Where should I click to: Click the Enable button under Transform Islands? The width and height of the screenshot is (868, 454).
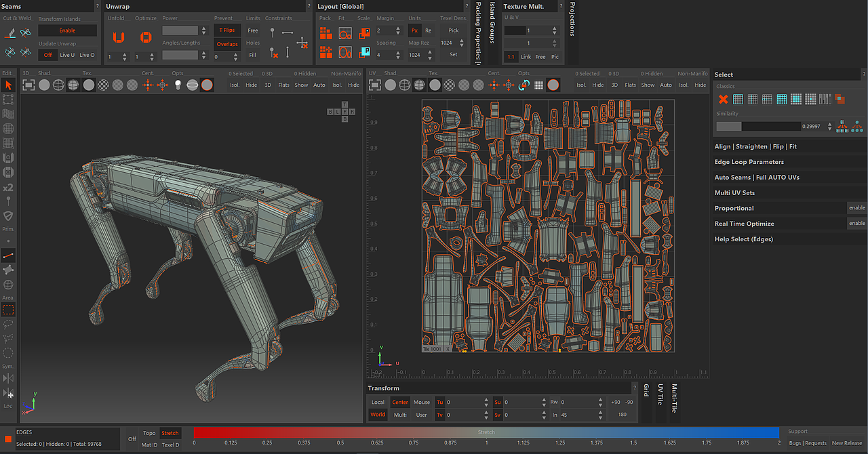(x=67, y=30)
